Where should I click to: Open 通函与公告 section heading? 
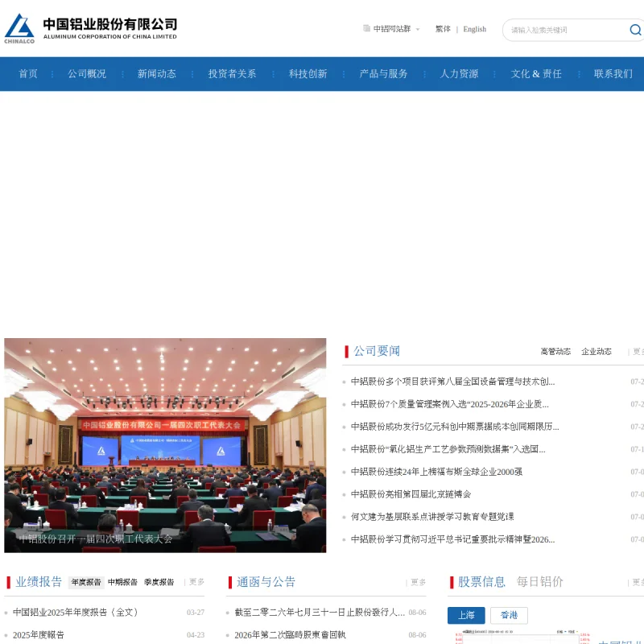(x=266, y=582)
